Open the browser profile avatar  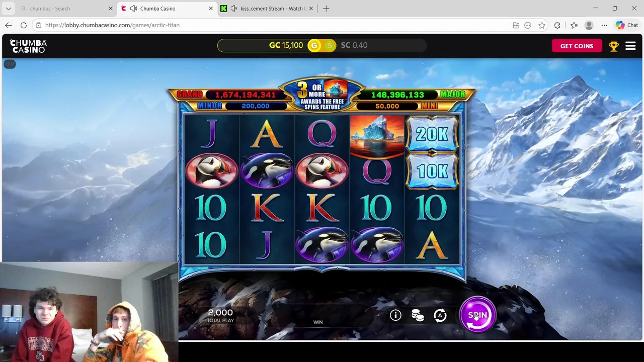589,25
